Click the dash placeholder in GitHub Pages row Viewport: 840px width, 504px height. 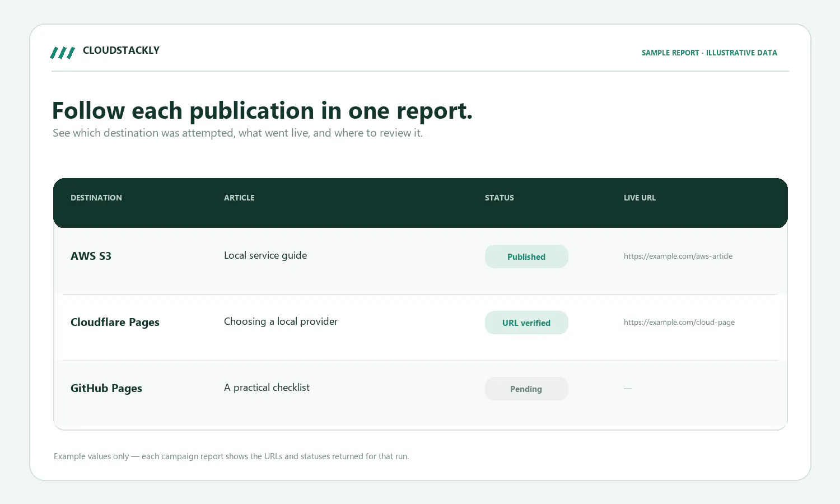[x=628, y=388]
